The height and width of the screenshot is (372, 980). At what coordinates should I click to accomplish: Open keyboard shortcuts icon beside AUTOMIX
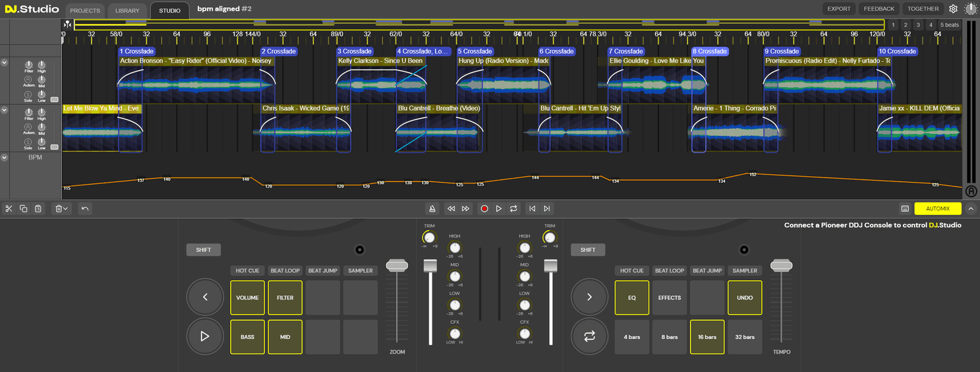(x=905, y=208)
